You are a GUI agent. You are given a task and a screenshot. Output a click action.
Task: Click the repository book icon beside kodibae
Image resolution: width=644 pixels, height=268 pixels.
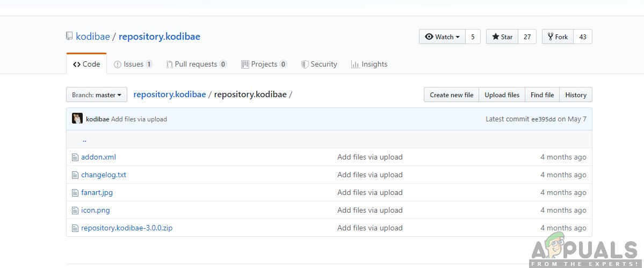pyautogui.click(x=69, y=36)
